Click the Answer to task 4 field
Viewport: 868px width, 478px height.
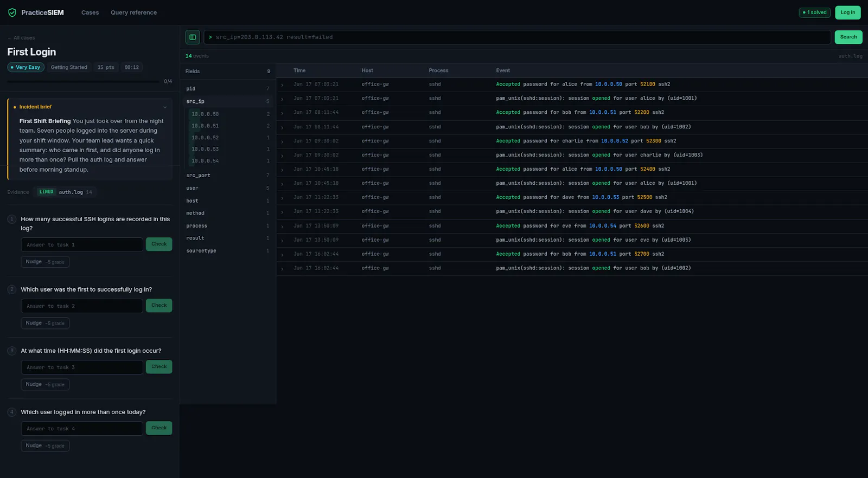[x=82, y=428]
